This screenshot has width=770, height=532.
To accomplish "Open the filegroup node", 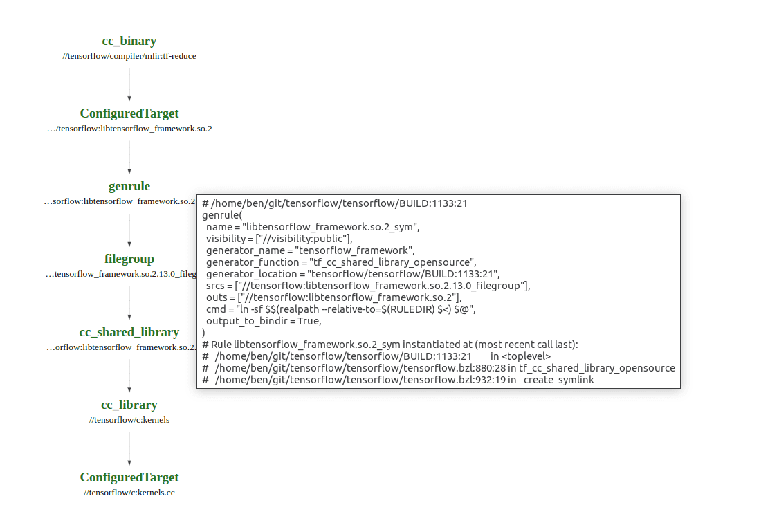I will (x=129, y=259).
